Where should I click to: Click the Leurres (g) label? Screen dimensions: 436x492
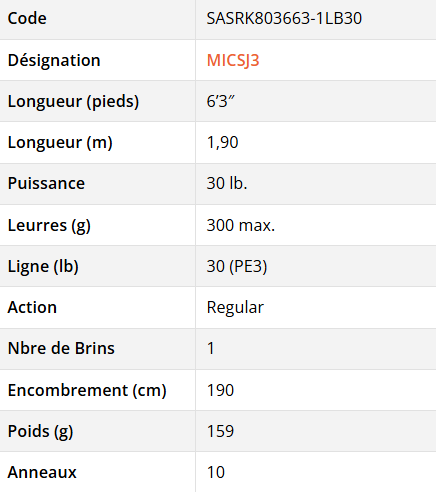pyautogui.click(x=49, y=225)
